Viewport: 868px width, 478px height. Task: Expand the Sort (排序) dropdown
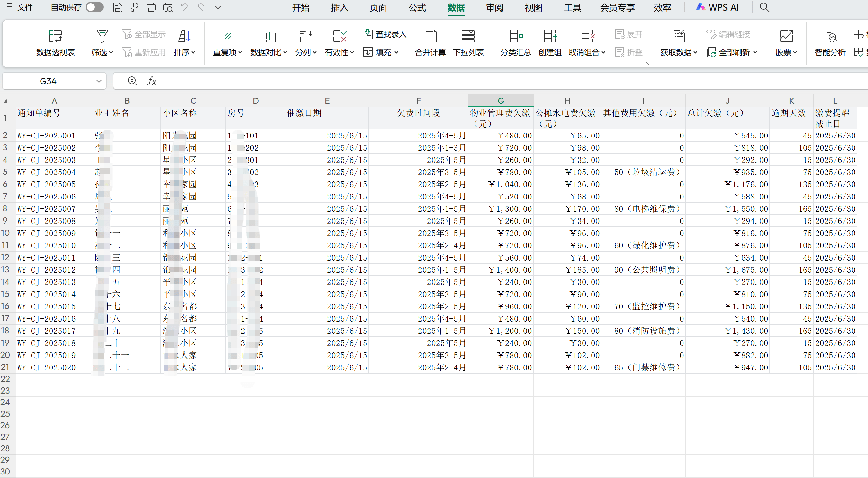(x=193, y=52)
